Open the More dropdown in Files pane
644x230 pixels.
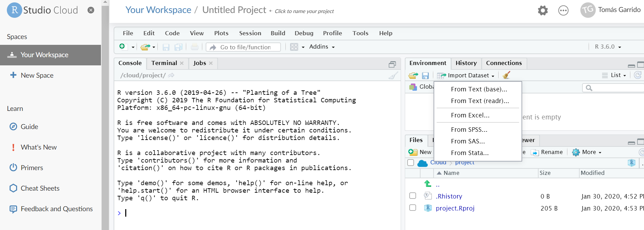pos(587,152)
